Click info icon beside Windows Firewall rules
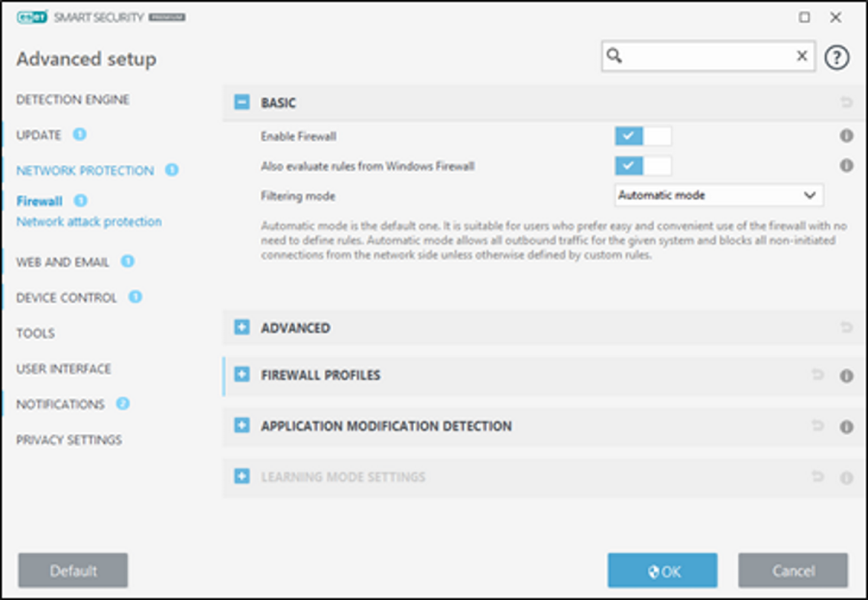The height and width of the screenshot is (600, 868). 846,166
